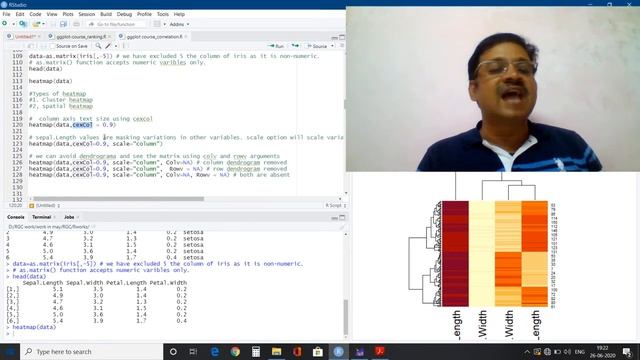Click the Cortana circle icon

(x=173, y=351)
